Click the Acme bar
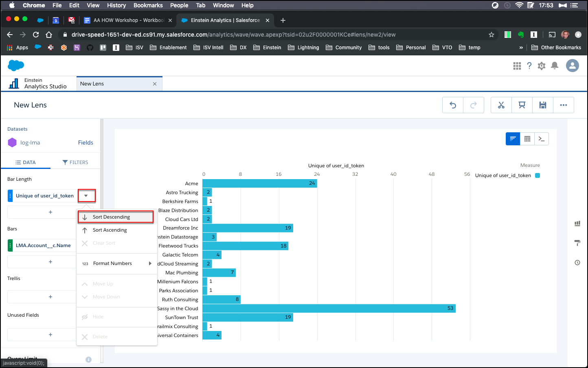The image size is (588, 368). coord(259,183)
